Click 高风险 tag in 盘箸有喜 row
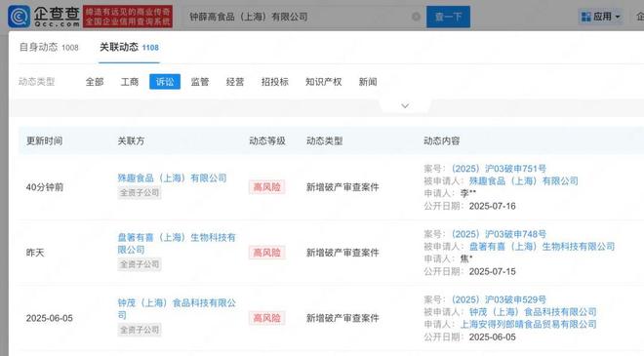 (x=266, y=252)
